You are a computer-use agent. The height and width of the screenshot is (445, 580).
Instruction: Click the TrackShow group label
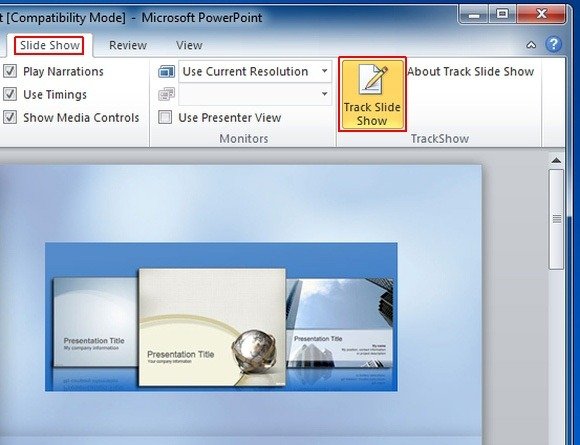(x=440, y=139)
